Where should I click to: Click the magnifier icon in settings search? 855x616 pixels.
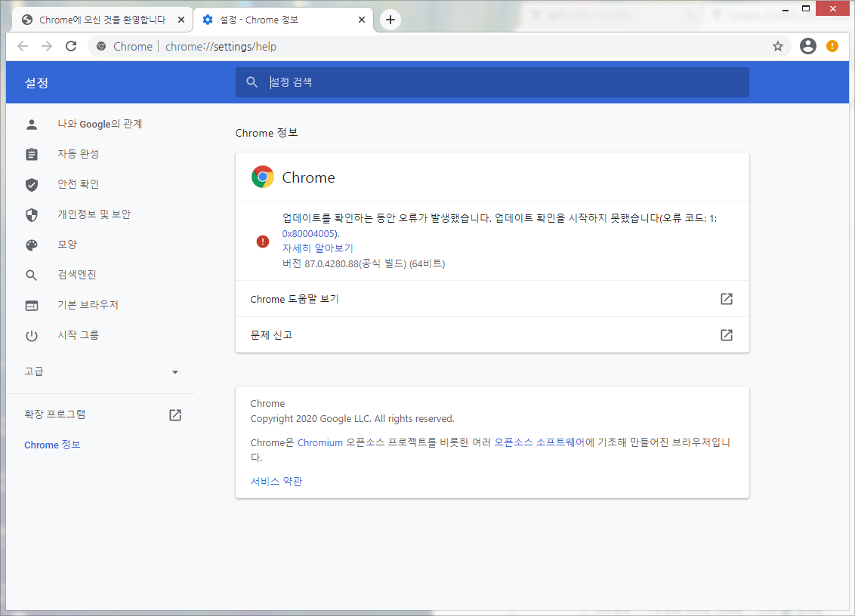(252, 82)
